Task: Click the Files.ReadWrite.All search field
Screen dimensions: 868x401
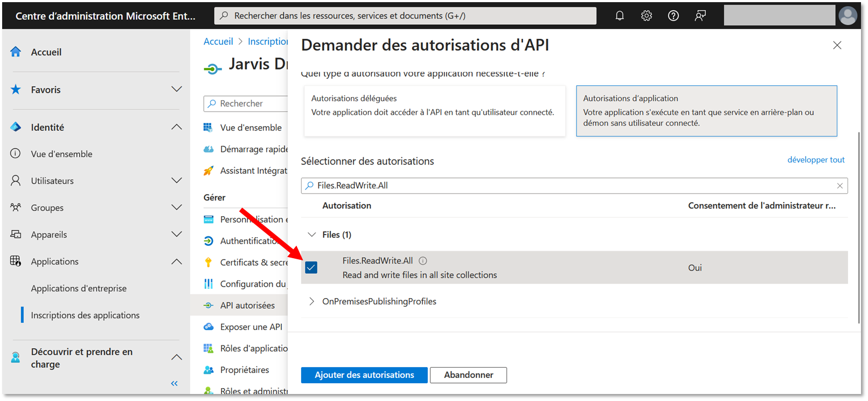Action: [x=574, y=185]
